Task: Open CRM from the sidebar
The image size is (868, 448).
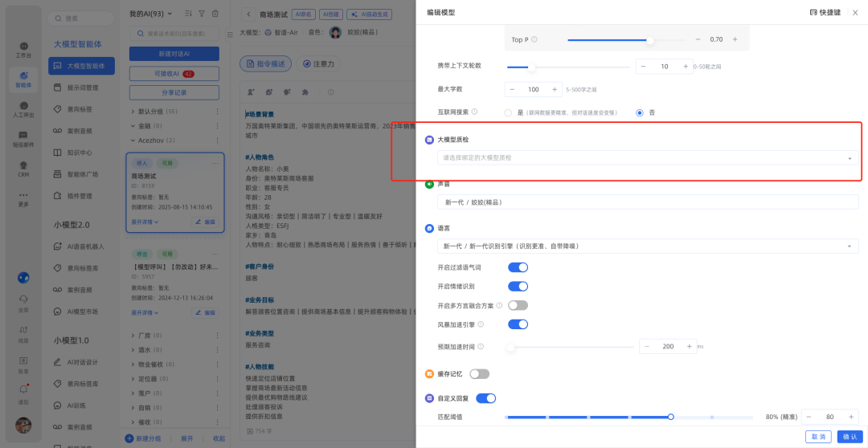Action: (23, 167)
